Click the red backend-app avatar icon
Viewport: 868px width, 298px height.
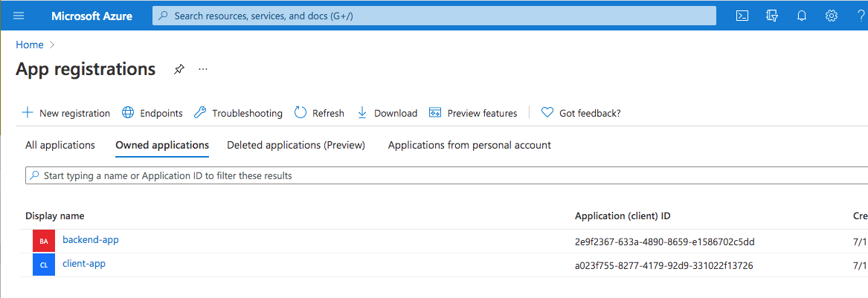pyautogui.click(x=44, y=242)
